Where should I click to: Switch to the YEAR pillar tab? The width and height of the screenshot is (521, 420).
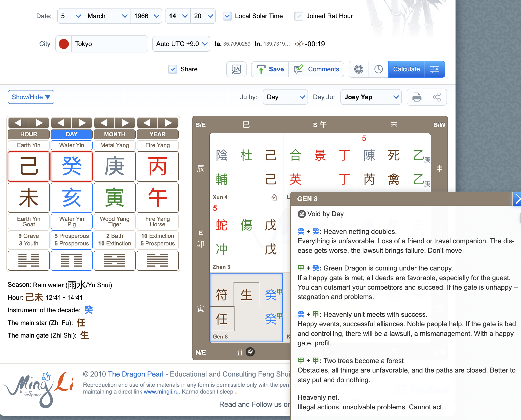point(158,134)
